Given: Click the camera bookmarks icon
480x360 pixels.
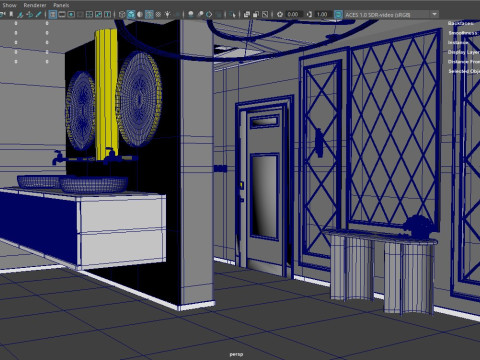Looking at the screenshot, I should tap(11, 14).
